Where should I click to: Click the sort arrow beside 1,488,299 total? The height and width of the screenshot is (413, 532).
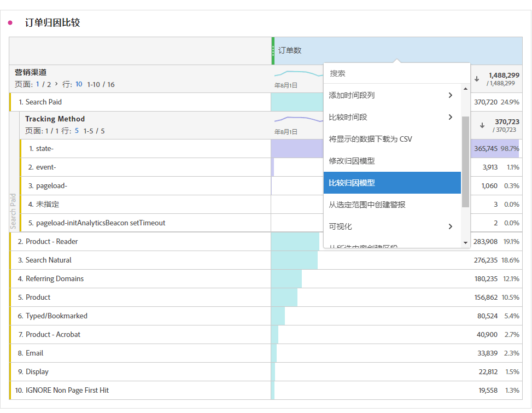(x=477, y=79)
